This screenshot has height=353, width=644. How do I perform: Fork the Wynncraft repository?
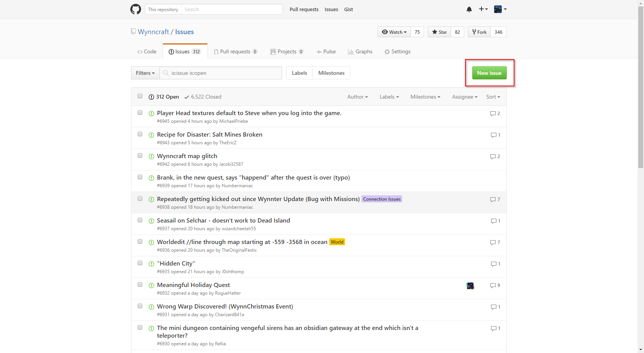click(479, 32)
